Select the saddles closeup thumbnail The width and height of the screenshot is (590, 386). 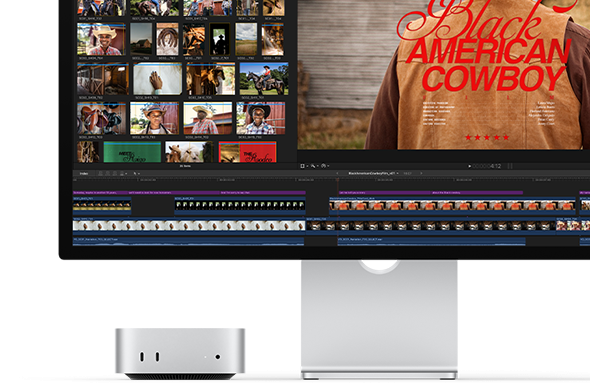click(102, 118)
